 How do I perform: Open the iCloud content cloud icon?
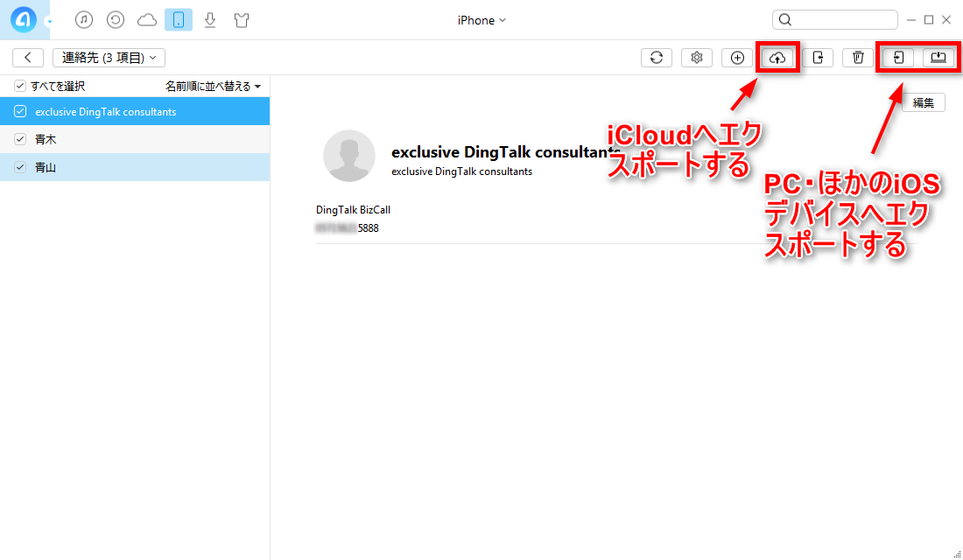pos(147,20)
